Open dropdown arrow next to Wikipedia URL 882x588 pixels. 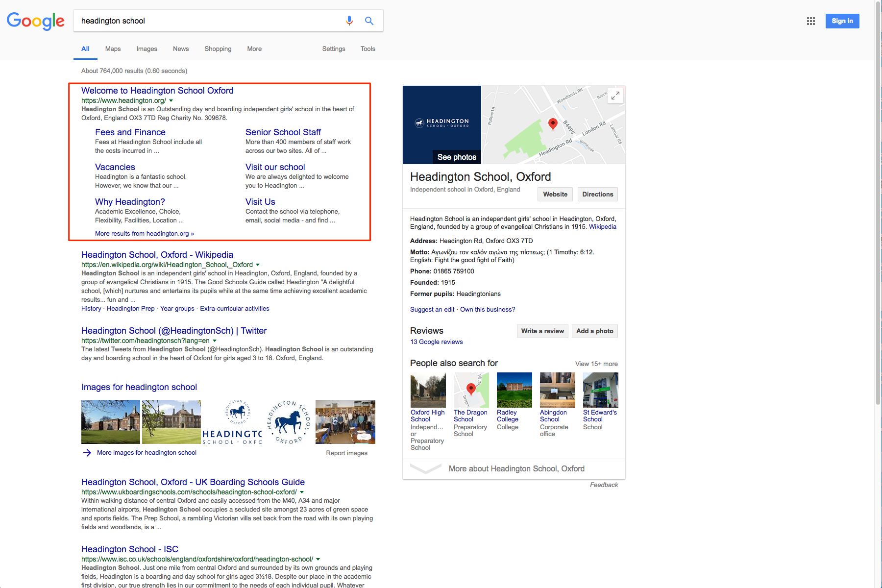[258, 265]
